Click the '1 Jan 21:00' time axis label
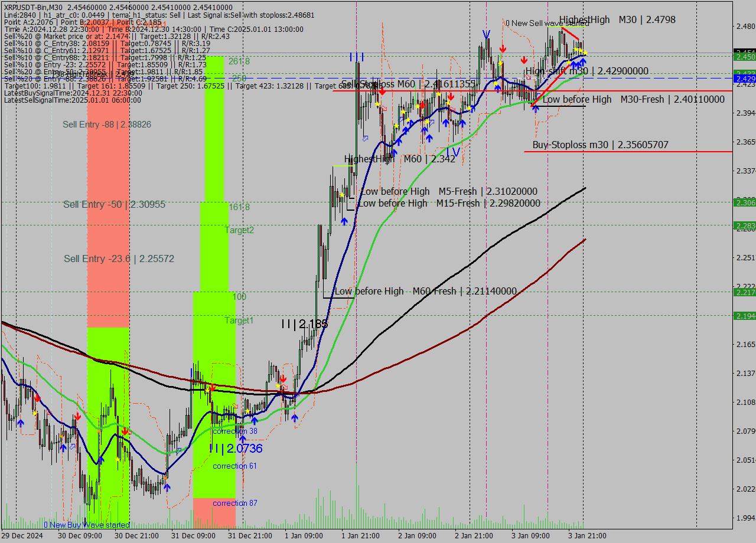Viewport: 756px width, 543px height. [361, 536]
